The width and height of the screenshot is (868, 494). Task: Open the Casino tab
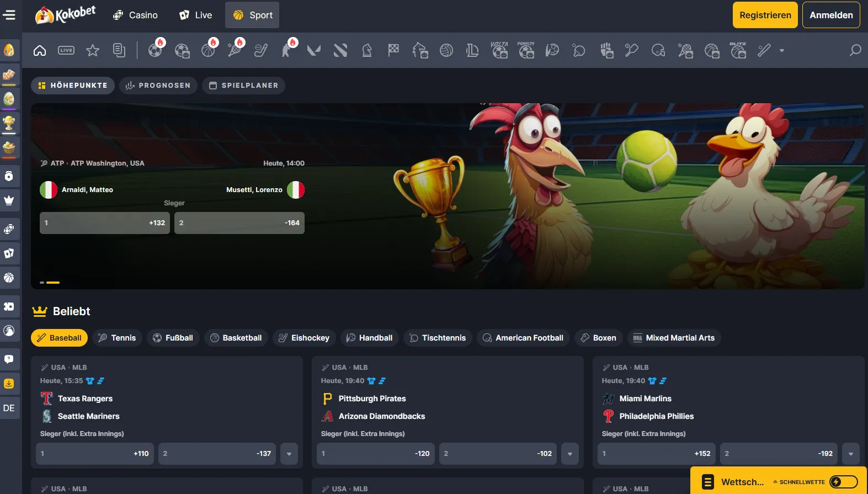[135, 15]
